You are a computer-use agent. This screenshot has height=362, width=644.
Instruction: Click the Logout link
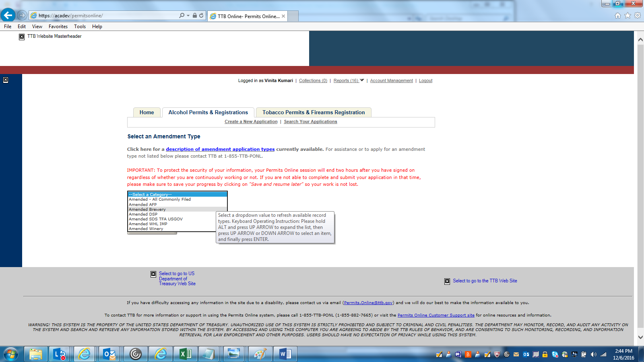426,81
